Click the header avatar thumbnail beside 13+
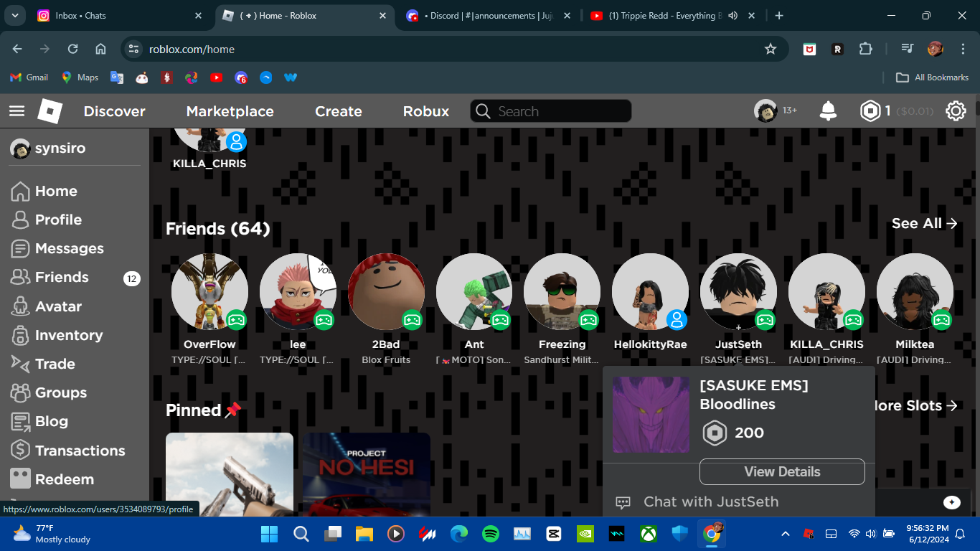 pos(765,110)
